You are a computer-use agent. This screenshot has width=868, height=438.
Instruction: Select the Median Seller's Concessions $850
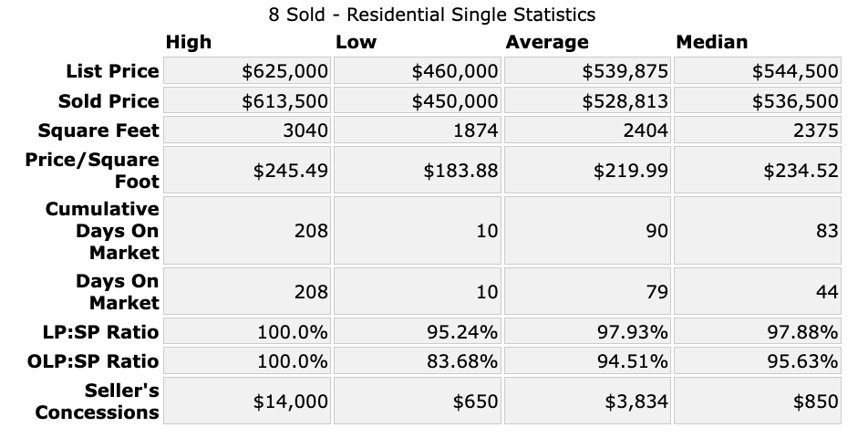point(815,401)
